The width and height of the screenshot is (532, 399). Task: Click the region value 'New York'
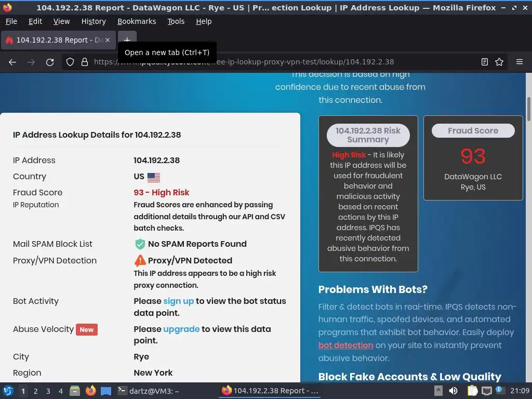[153, 373]
